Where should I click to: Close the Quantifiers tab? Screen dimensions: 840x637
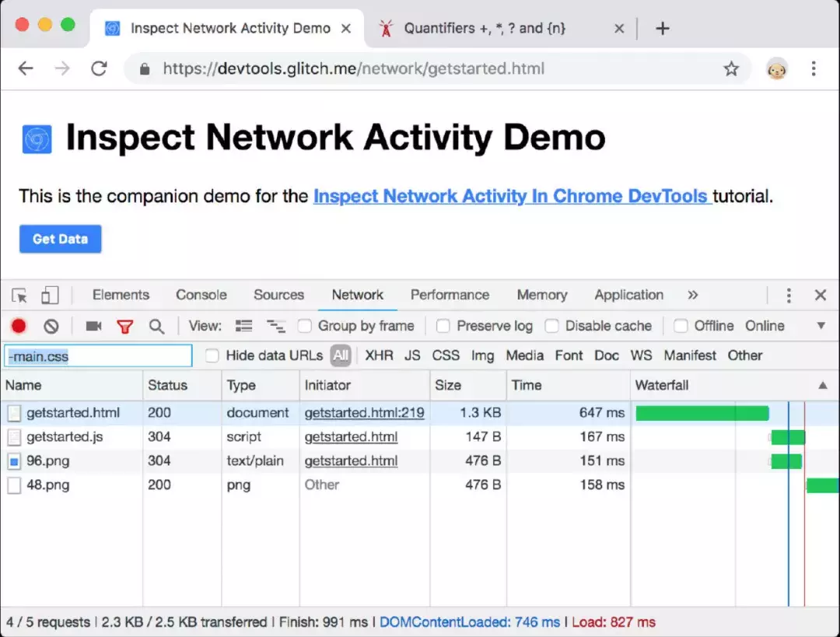[x=619, y=29]
